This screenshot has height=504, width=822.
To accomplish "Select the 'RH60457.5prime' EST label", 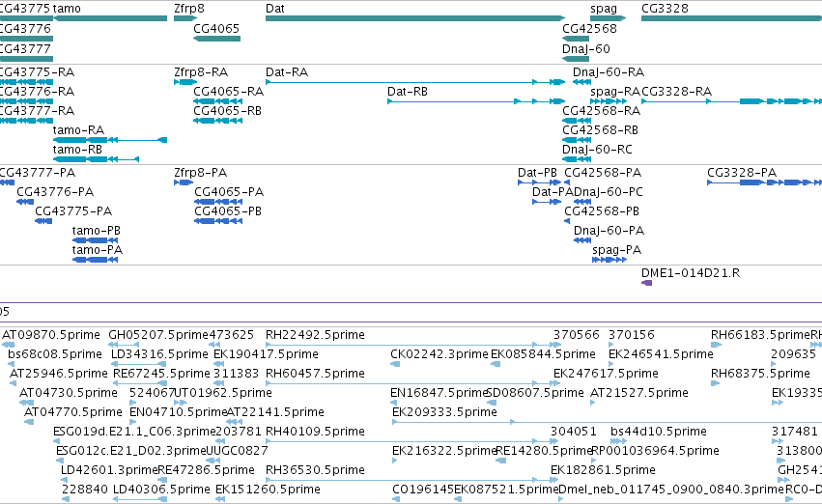I will (315, 374).
